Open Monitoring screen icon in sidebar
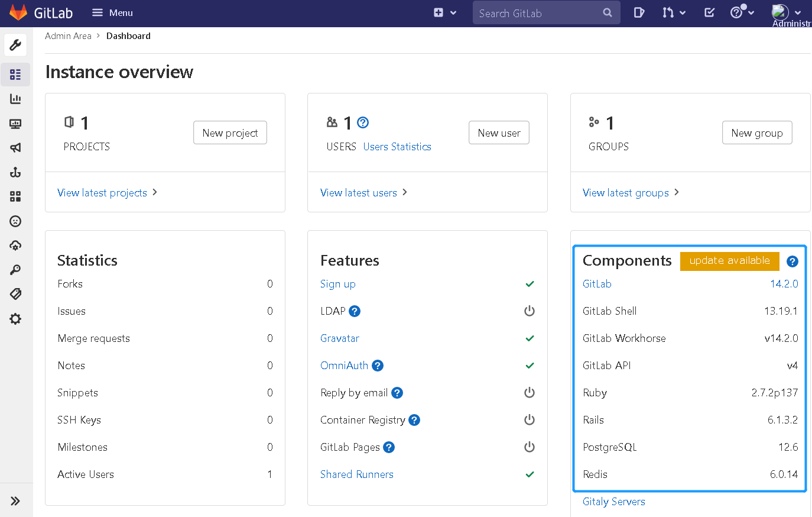Image resolution: width=812 pixels, height=517 pixels. point(15,124)
